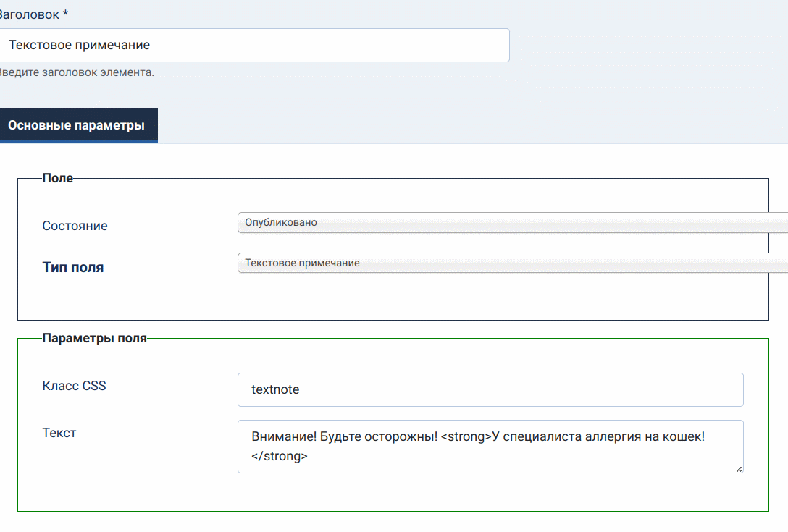Expand the Тип поля dropdown
The height and width of the screenshot is (532, 788).
click(507, 263)
